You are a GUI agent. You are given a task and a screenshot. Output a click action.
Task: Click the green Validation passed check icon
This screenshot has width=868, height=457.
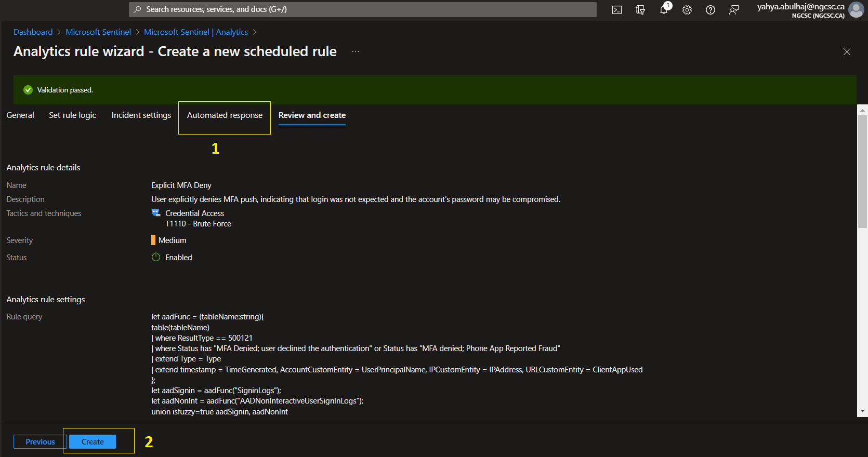(28, 90)
